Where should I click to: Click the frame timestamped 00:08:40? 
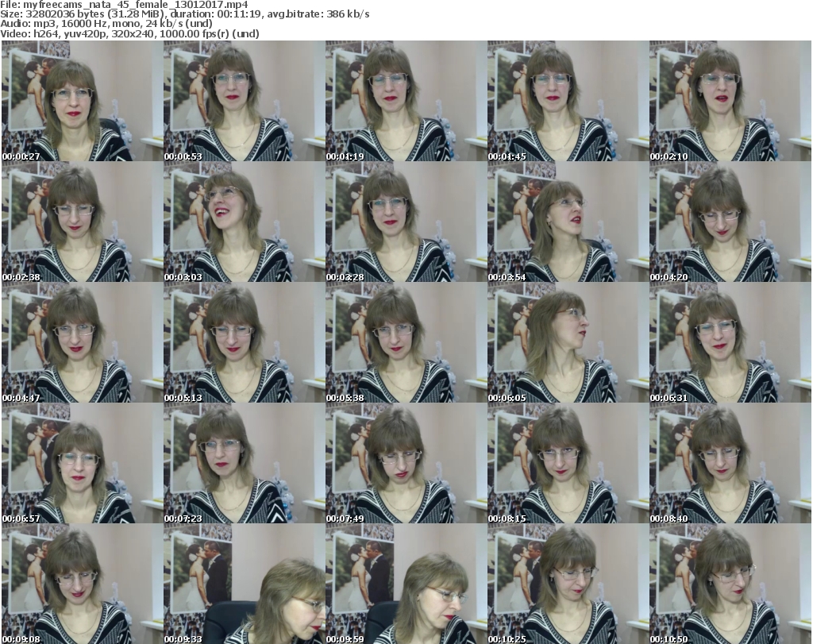730,463
